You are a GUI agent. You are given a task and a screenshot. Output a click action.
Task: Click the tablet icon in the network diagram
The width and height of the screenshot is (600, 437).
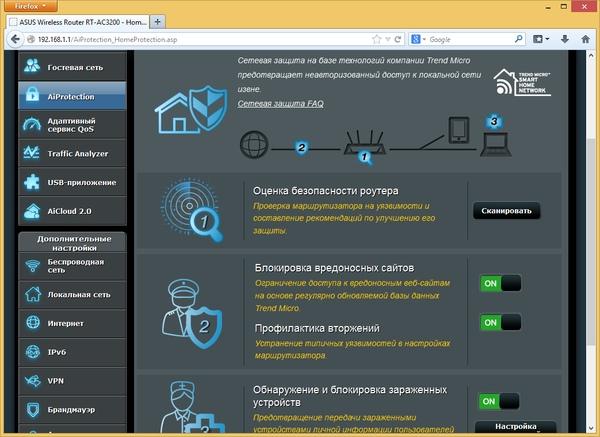click(x=459, y=130)
